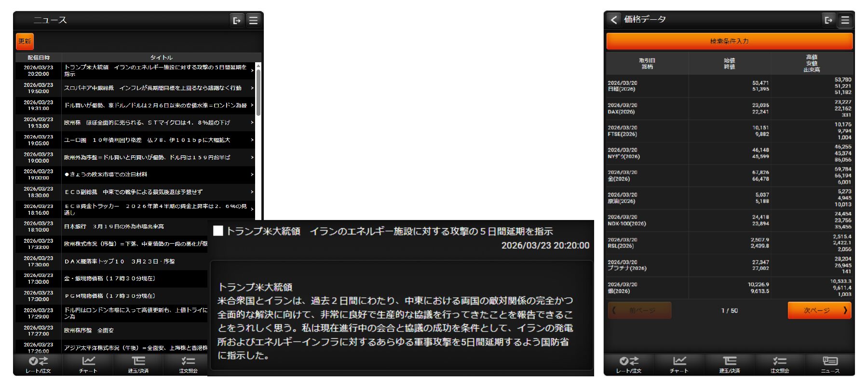Open the 19:13 欧州株 news item arrow
Viewport: 868px width, 386px height.
coord(252,123)
